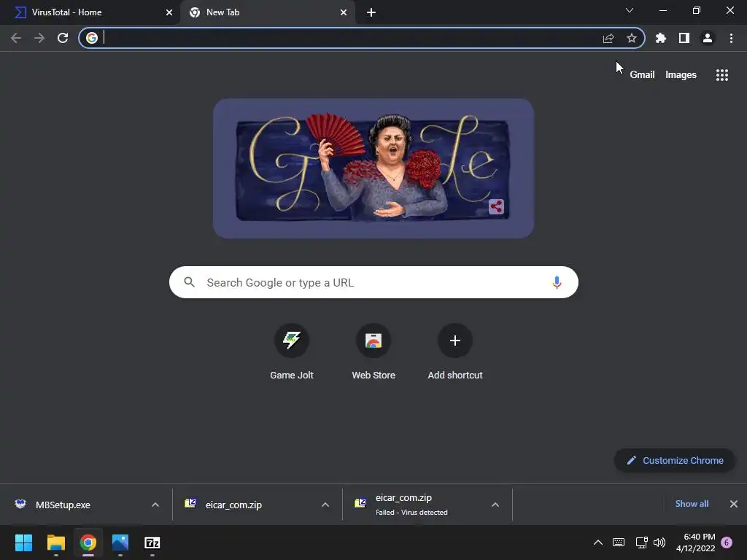The image size is (747, 560).
Task: Select the New Tab tab
Action: (267, 12)
